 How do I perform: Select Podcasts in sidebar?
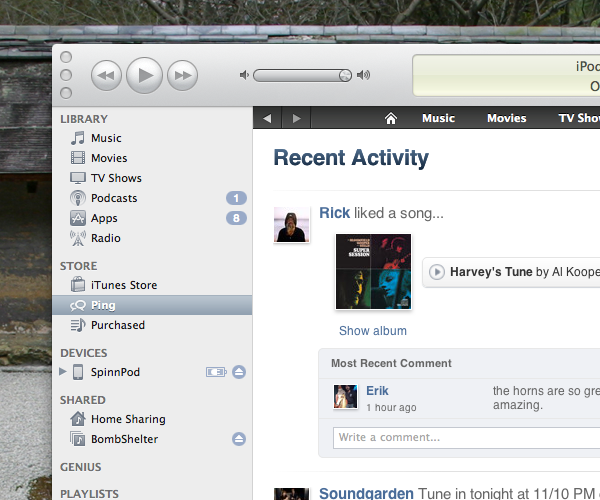[x=114, y=198]
